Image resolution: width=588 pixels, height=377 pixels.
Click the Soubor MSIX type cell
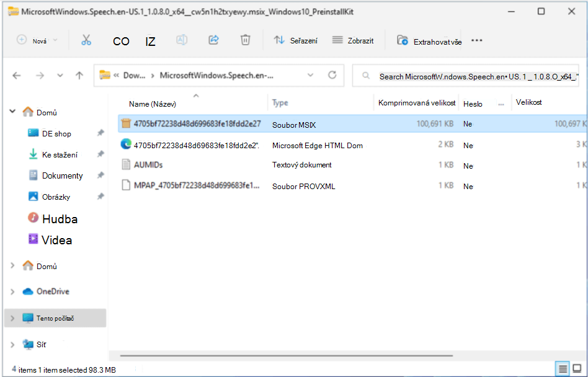click(294, 125)
